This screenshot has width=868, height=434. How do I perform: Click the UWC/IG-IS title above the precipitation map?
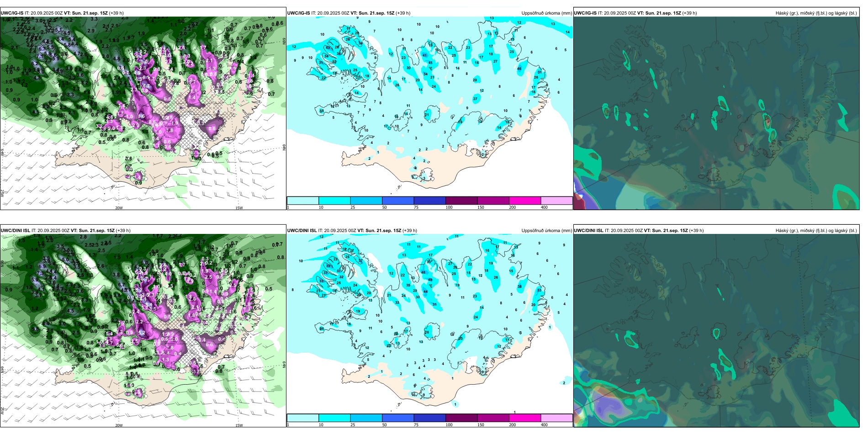(x=349, y=13)
